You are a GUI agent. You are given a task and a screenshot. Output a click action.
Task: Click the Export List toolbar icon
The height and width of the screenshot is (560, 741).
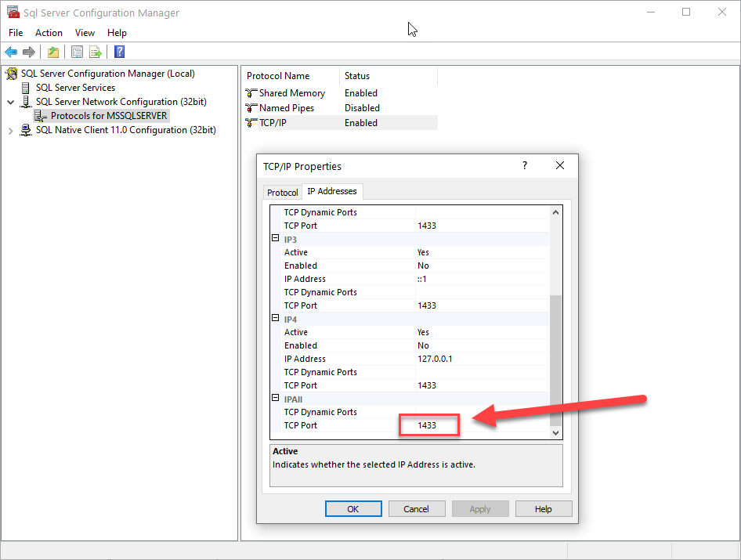coord(96,52)
